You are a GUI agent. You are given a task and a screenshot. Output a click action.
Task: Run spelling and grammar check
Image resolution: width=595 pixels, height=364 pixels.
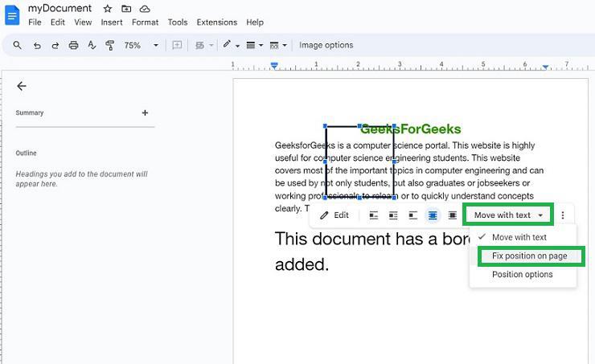(x=92, y=45)
